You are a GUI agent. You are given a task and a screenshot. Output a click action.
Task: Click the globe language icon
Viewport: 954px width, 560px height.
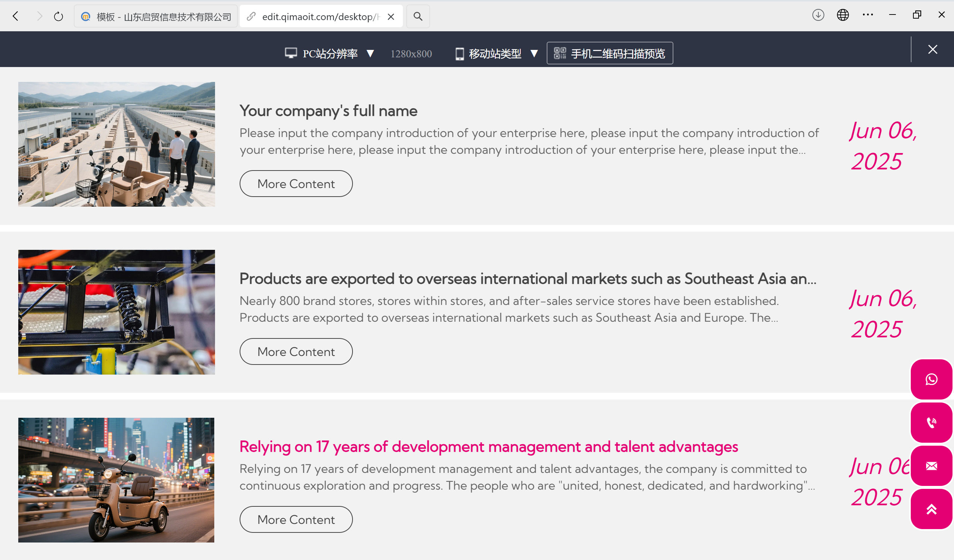click(x=842, y=15)
